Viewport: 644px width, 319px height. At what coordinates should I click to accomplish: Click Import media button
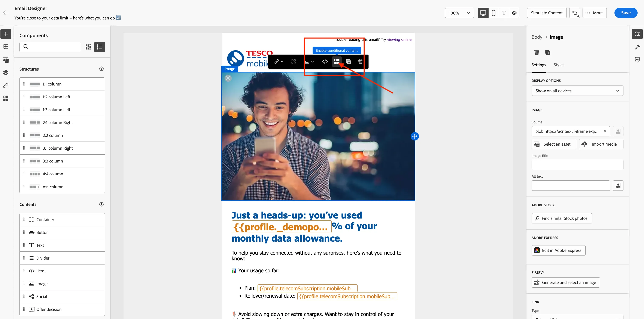pos(601,144)
